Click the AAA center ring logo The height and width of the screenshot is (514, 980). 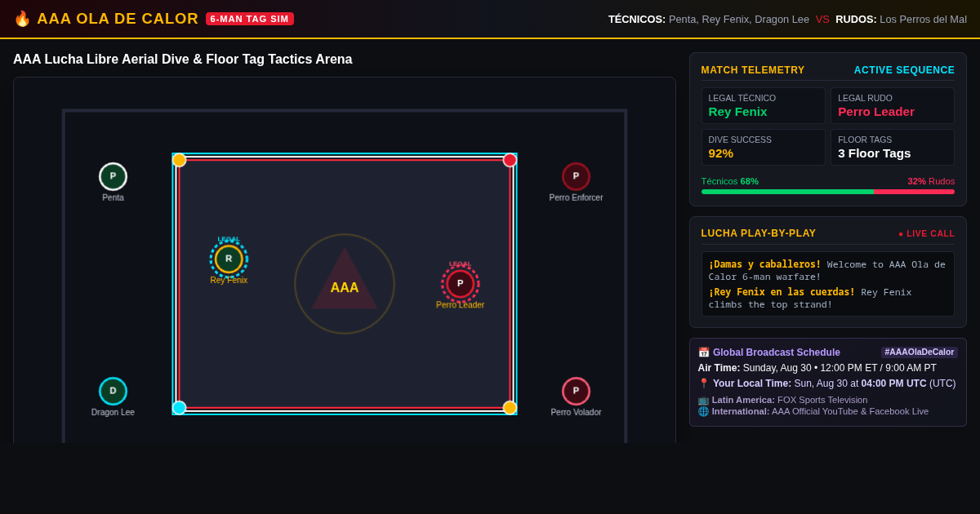click(x=345, y=284)
